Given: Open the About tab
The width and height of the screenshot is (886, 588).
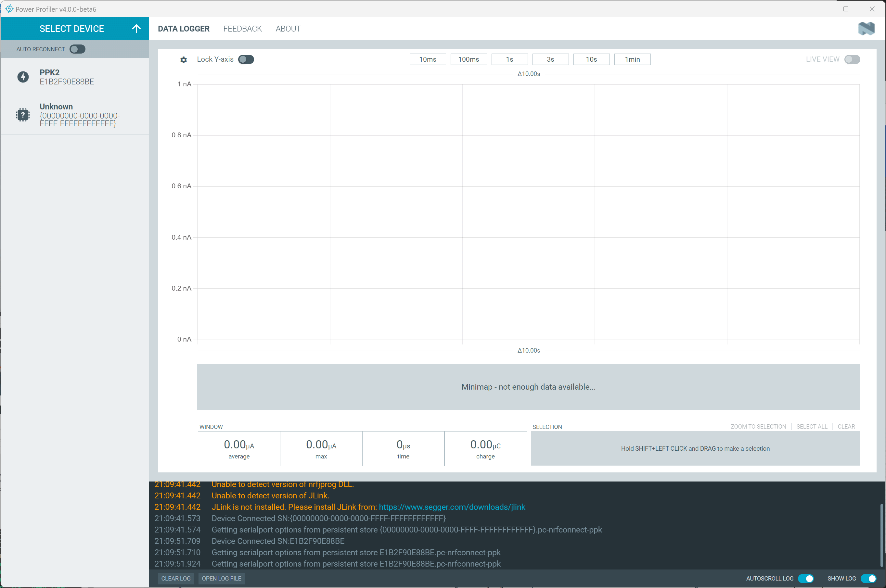Looking at the screenshot, I should tap(288, 29).
